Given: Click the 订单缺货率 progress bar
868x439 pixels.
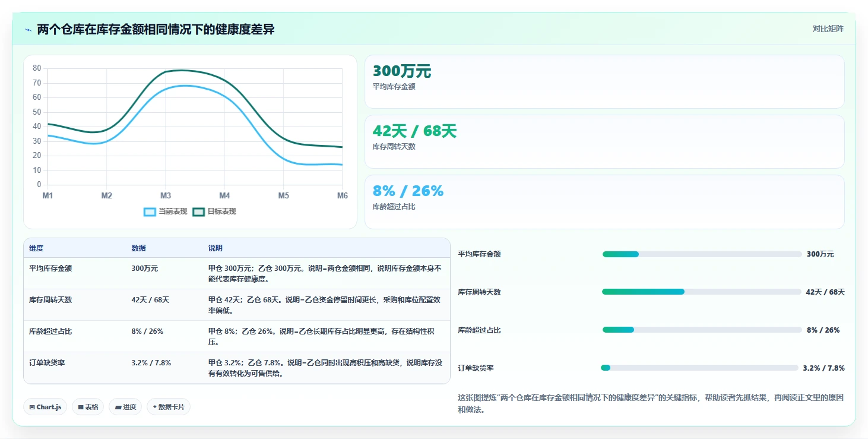Looking at the screenshot, I should pos(699,368).
